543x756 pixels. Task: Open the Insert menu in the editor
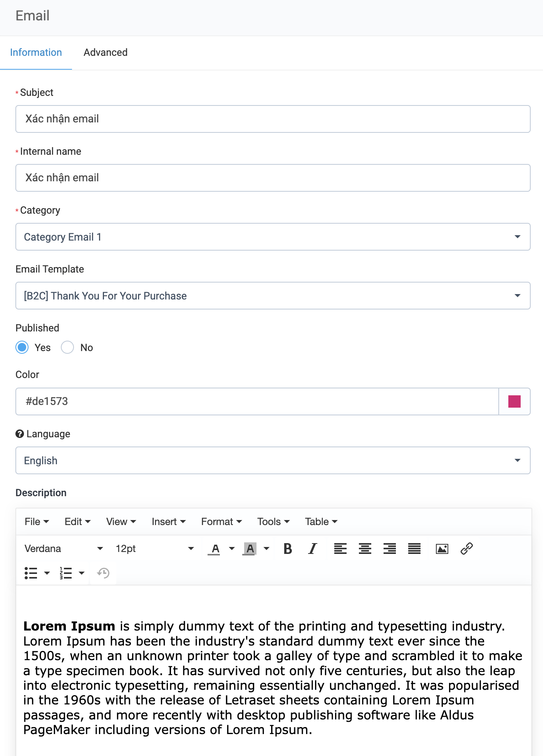169,522
